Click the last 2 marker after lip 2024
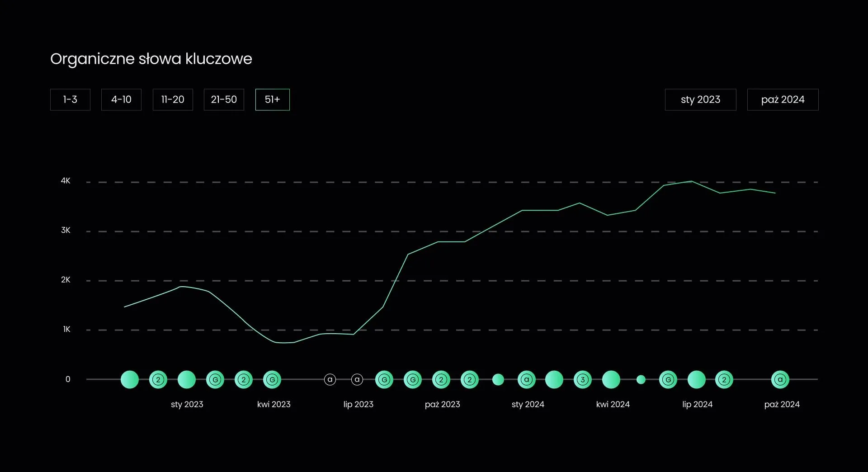The height and width of the screenshot is (472, 868). (724, 380)
